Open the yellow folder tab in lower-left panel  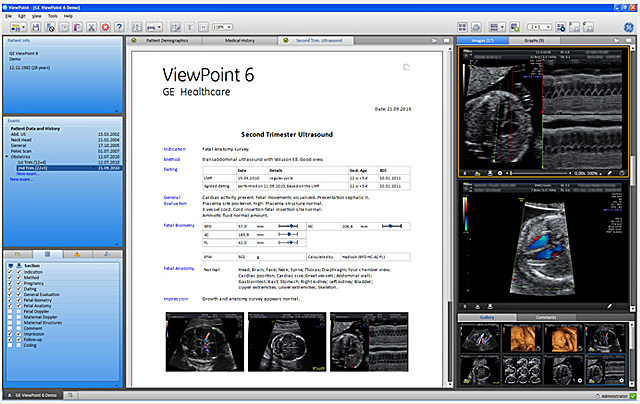[x=18, y=254]
